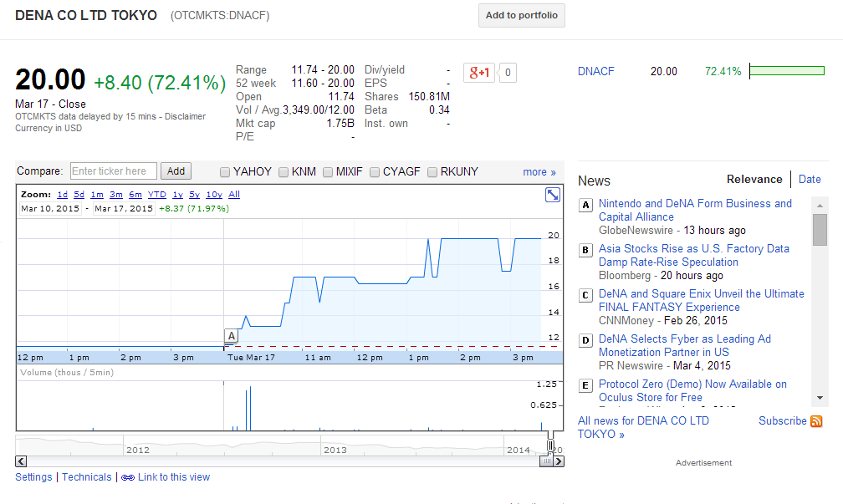Enable MIXIF comparison checkbox
The width and height of the screenshot is (843, 504).
(x=328, y=172)
